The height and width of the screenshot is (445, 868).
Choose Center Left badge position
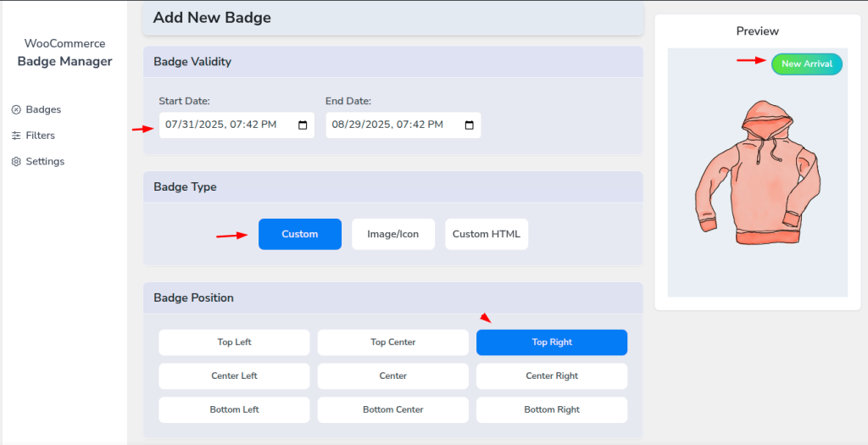[234, 376]
